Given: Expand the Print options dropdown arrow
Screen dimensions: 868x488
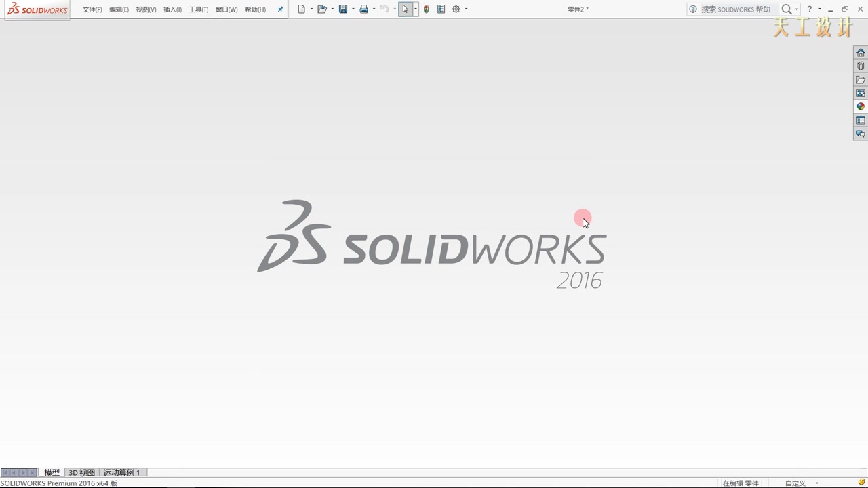Looking at the screenshot, I should point(374,9).
